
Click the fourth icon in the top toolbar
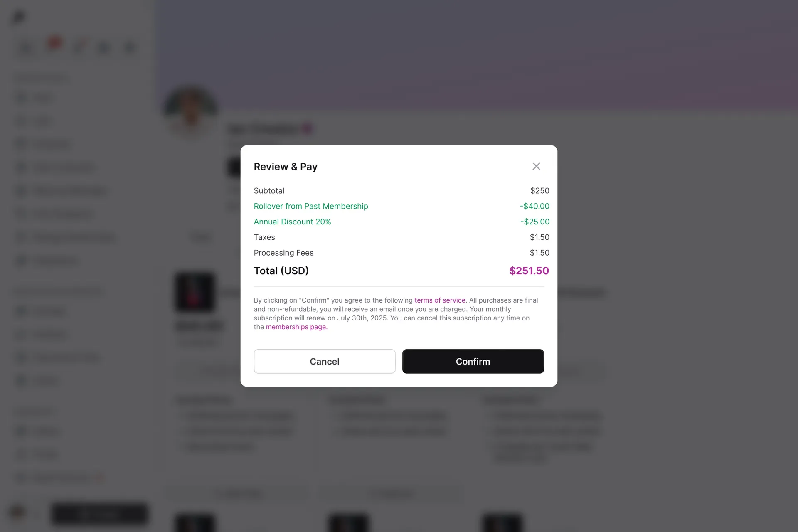point(103,47)
